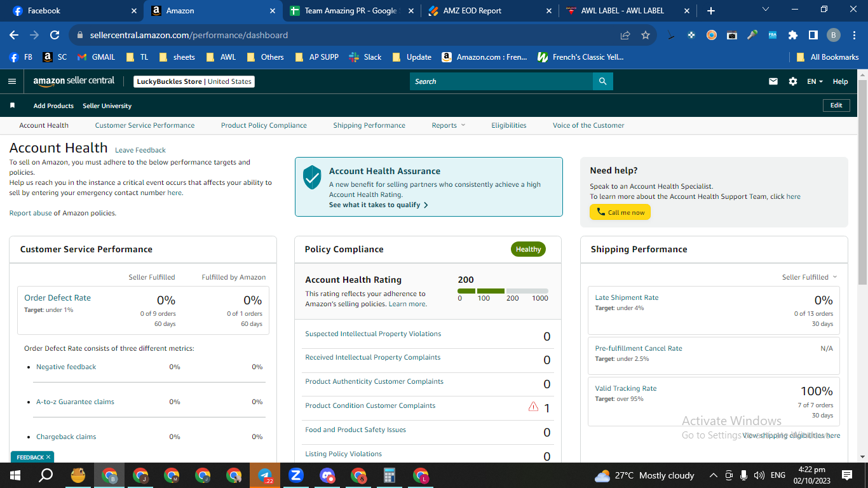
Task: Bookmark this page with the star icon
Action: (x=646, y=35)
